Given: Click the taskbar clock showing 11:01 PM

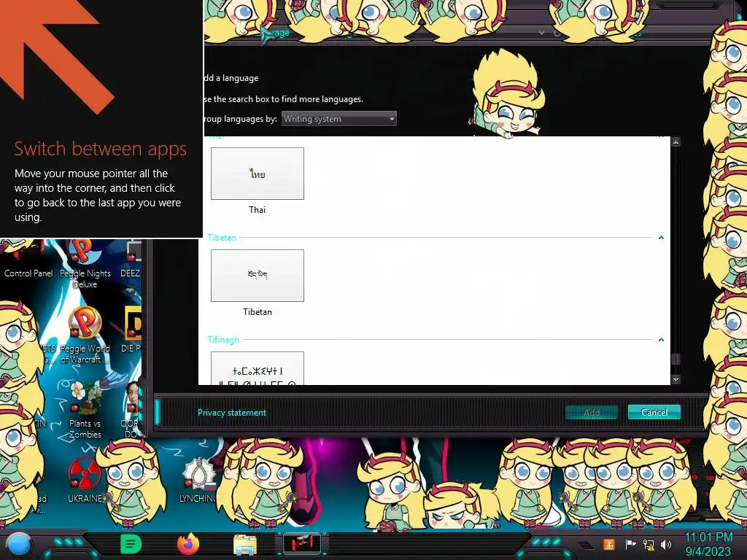Looking at the screenshot, I should point(708,544).
